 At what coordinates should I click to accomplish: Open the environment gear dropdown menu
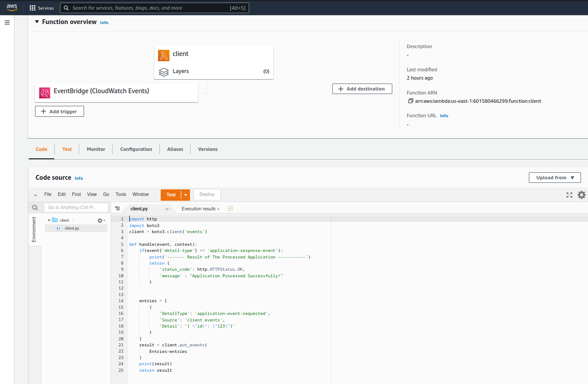101,221
